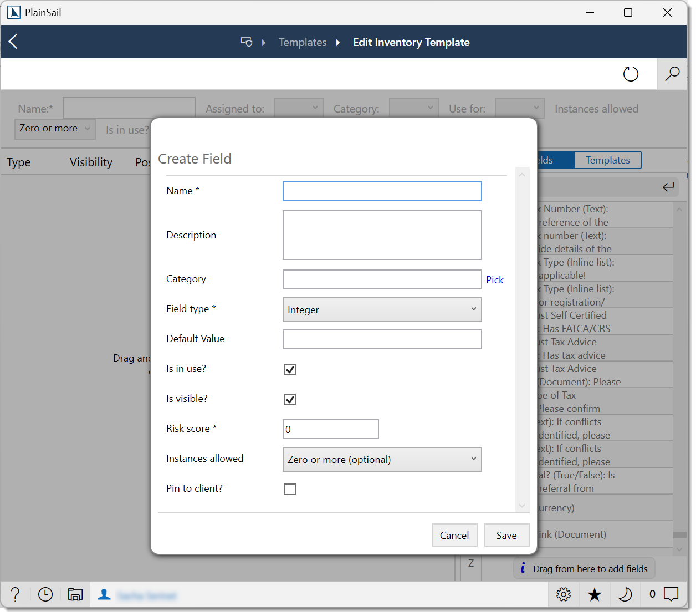Screen dimensions: 696x616
Task: Toggle dark mode moon icon
Action: click(x=625, y=594)
